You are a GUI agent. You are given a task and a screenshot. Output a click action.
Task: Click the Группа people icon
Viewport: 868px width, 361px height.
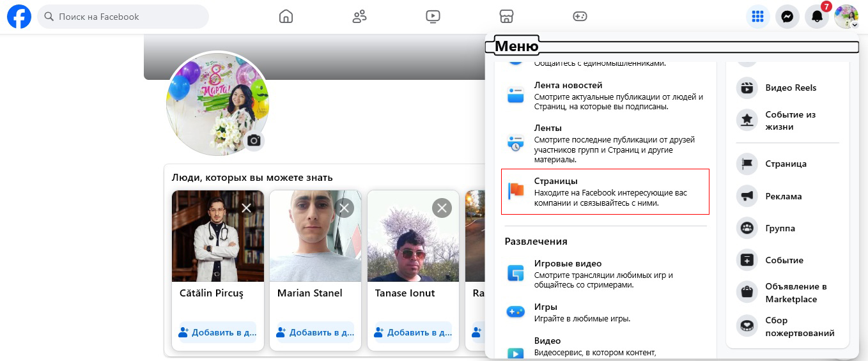pyautogui.click(x=747, y=228)
